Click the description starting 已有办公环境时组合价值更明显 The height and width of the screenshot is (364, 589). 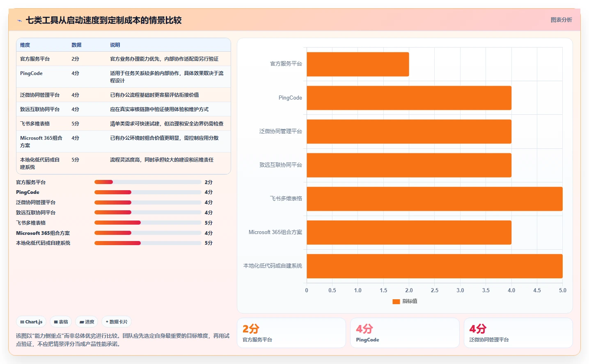pyautogui.click(x=164, y=138)
